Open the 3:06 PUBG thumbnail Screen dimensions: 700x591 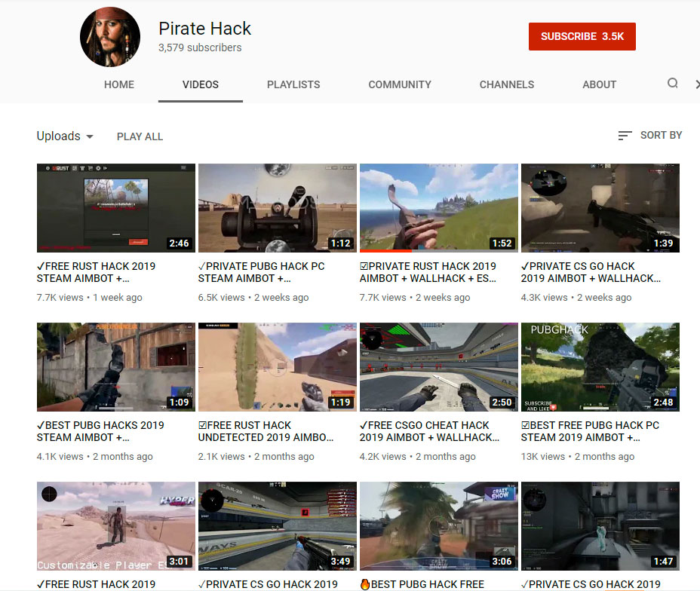click(439, 526)
